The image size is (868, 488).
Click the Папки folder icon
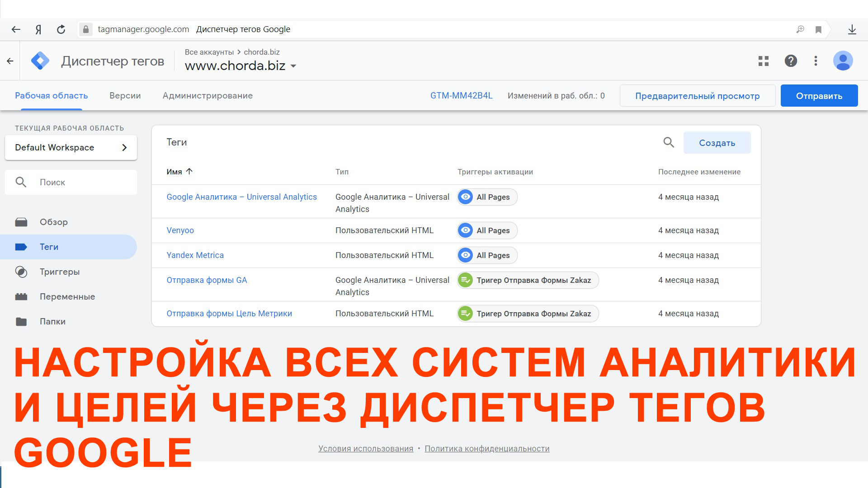tap(21, 322)
